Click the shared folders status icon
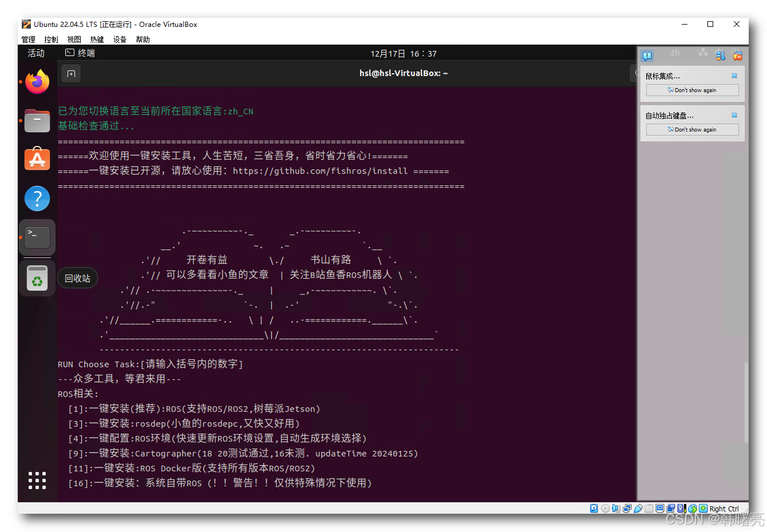The height and width of the screenshot is (532, 767). point(648,509)
